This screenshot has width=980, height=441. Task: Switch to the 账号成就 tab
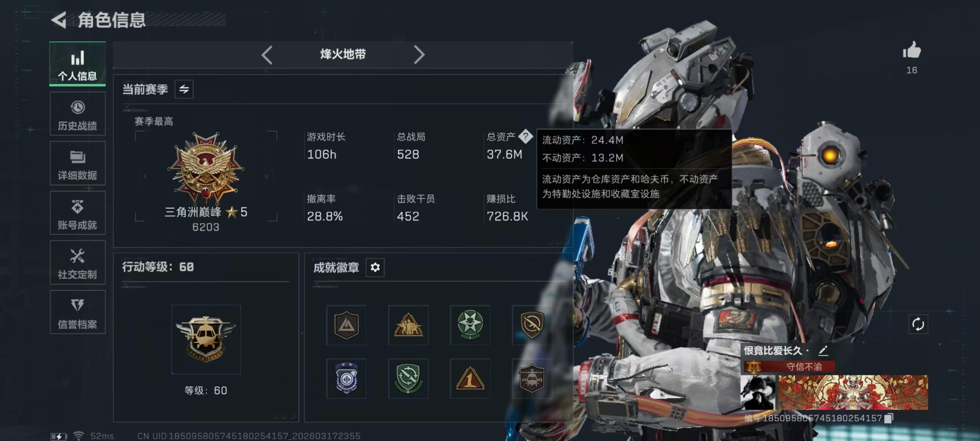77,213
